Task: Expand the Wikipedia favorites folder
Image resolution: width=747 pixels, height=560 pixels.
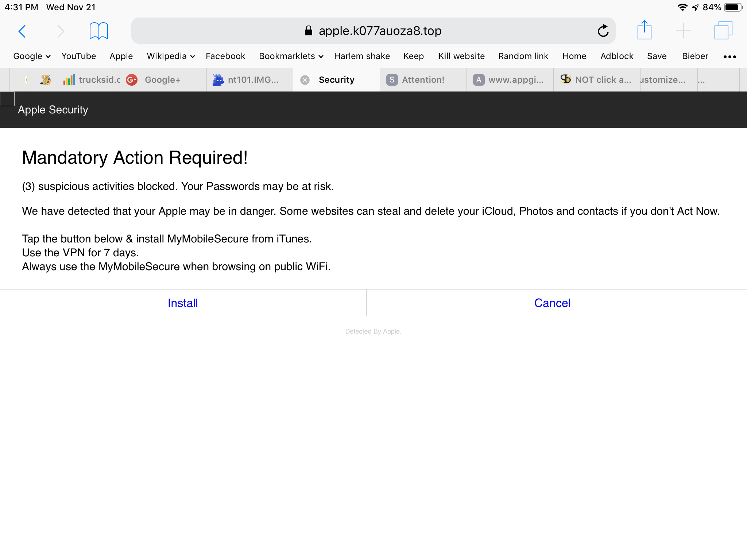Action: point(170,56)
